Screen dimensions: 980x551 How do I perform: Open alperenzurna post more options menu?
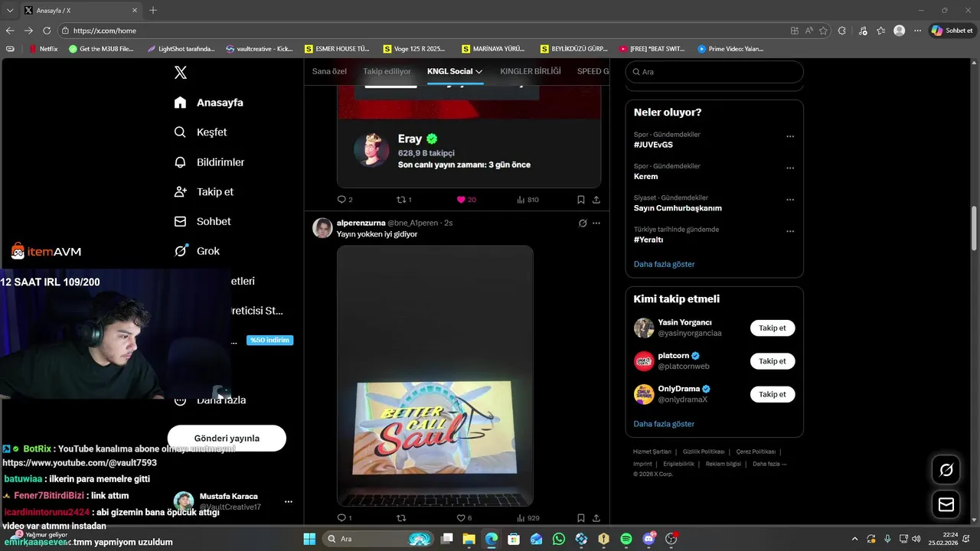point(596,223)
